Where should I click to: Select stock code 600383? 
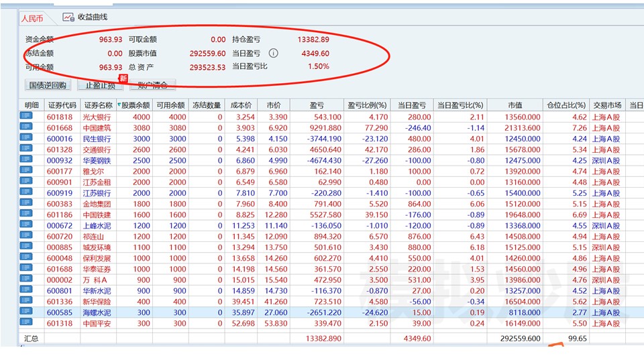click(x=59, y=204)
